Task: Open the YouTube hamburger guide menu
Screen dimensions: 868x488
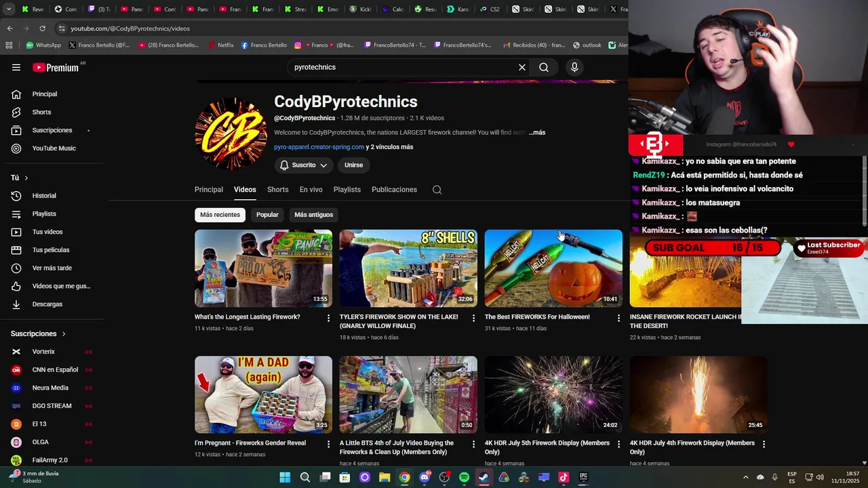Action: pos(16,67)
